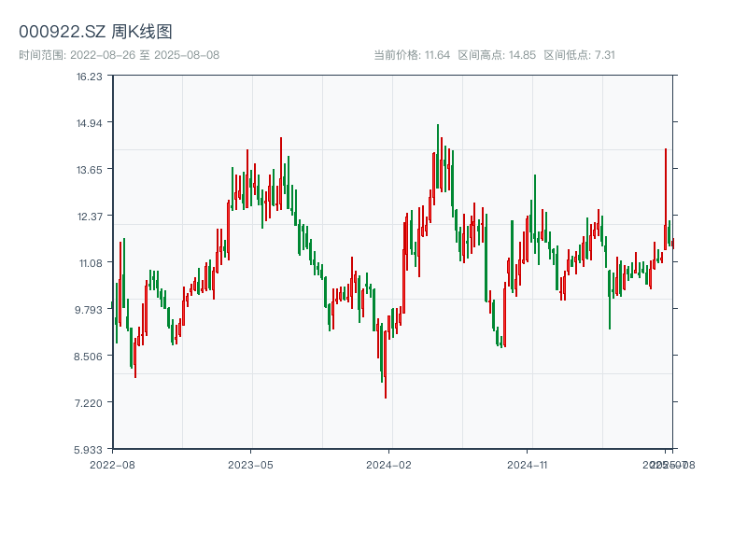Click the 000922.SZ 周K线图 chart title
747x560 pixels.
[95, 32]
